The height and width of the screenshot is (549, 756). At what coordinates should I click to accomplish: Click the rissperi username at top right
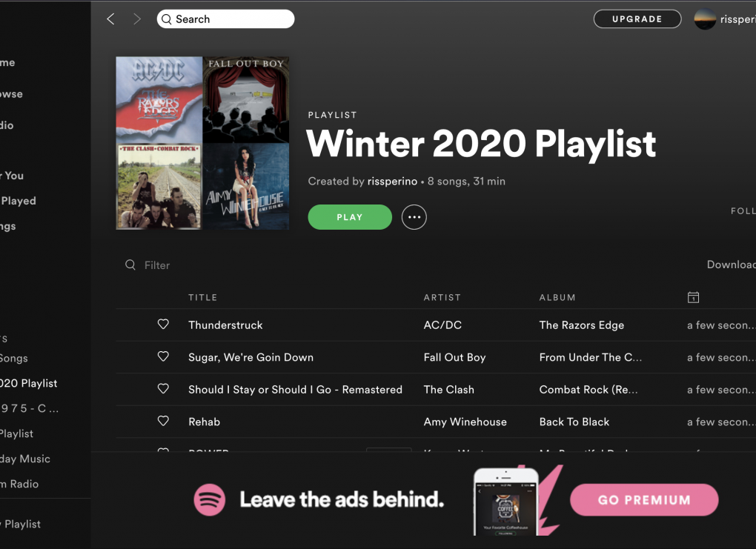click(x=737, y=19)
